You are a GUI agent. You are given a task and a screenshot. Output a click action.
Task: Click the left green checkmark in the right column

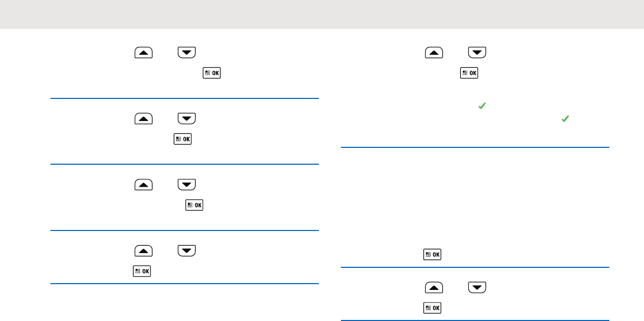(480, 106)
